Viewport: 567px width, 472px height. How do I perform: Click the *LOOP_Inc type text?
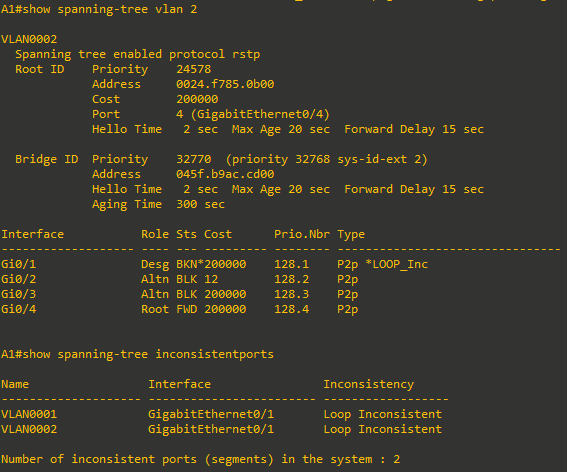396,264
